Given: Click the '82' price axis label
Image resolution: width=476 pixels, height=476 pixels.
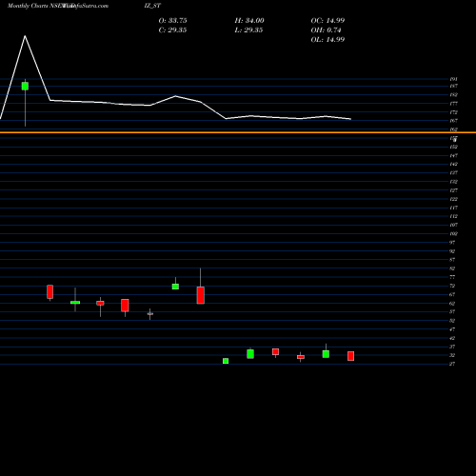Looking at the screenshot, I should coord(452,268).
